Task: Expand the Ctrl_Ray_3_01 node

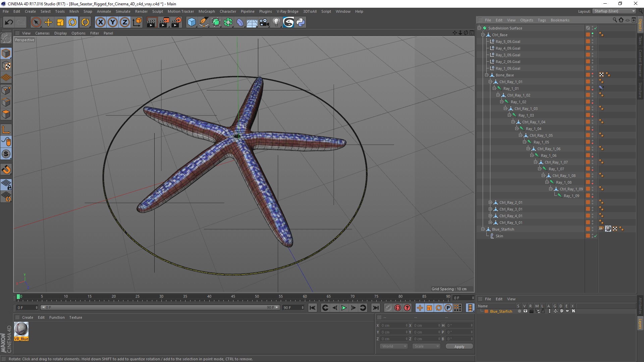Action: click(490, 209)
